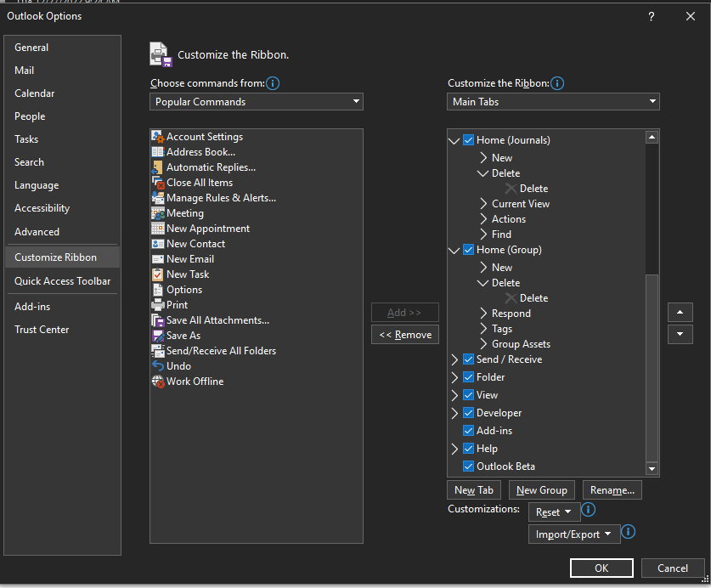Open the Main Tabs dropdown
This screenshot has height=588, width=711.
(x=552, y=101)
